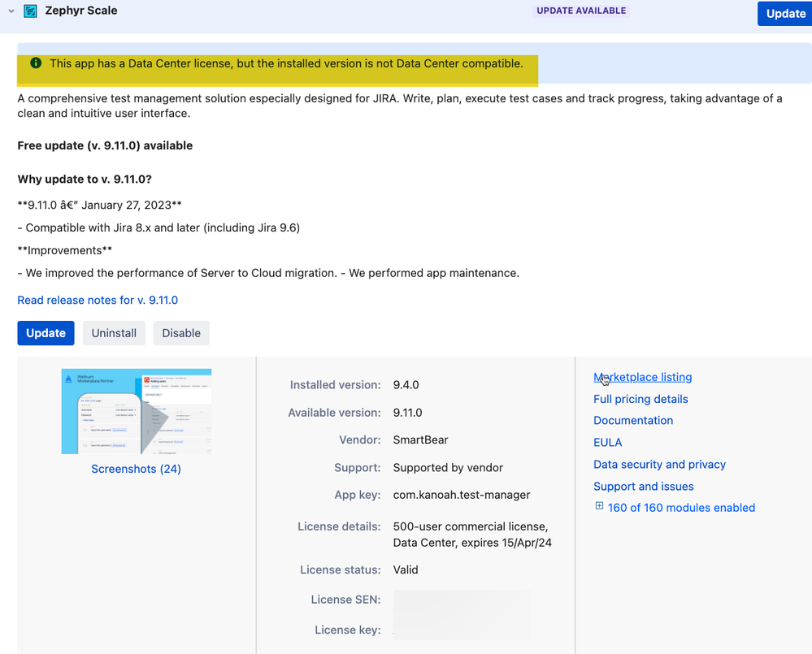812x654 pixels.
Task: Click the Compatible with Jira 8.x line
Action: [158, 228]
